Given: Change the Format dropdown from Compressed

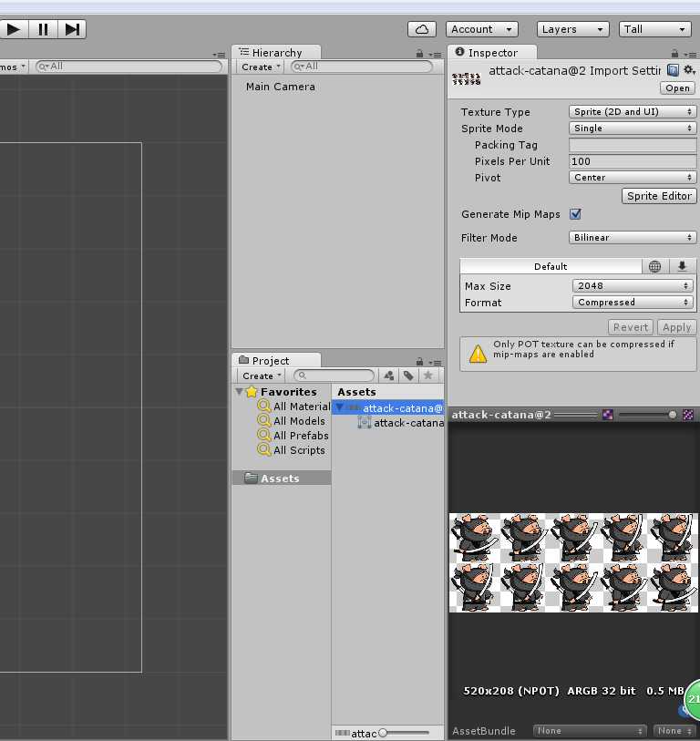Looking at the screenshot, I should [633, 302].
